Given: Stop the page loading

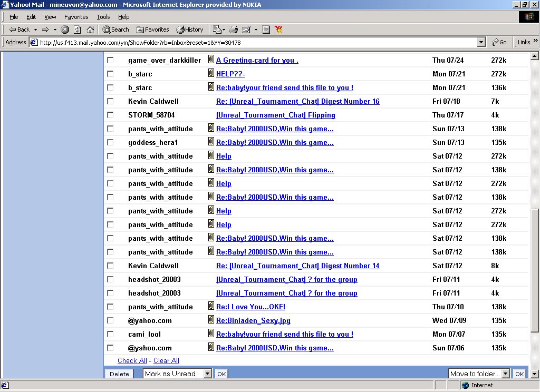Looking at the screenshot, I should click(x=65, y=30).
